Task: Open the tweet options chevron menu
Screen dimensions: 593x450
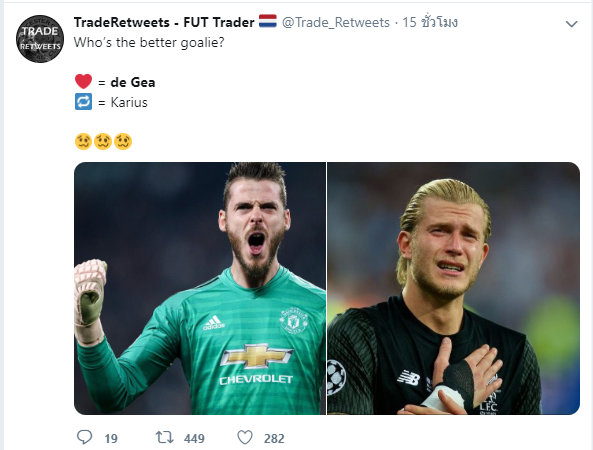Action: pyautogui.click(x=571, y=24)
